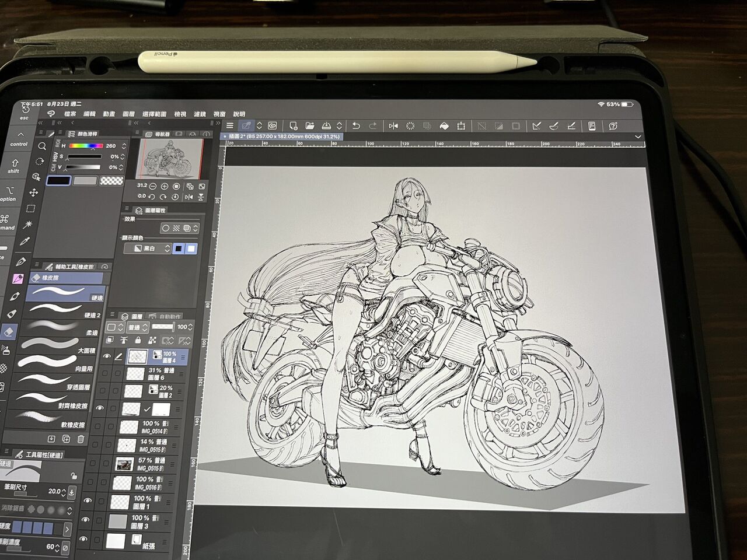The height and width of the screenshot is (560, 747).
Task: Click the Lock layer padlock icon
Action: tap(138, 340)
